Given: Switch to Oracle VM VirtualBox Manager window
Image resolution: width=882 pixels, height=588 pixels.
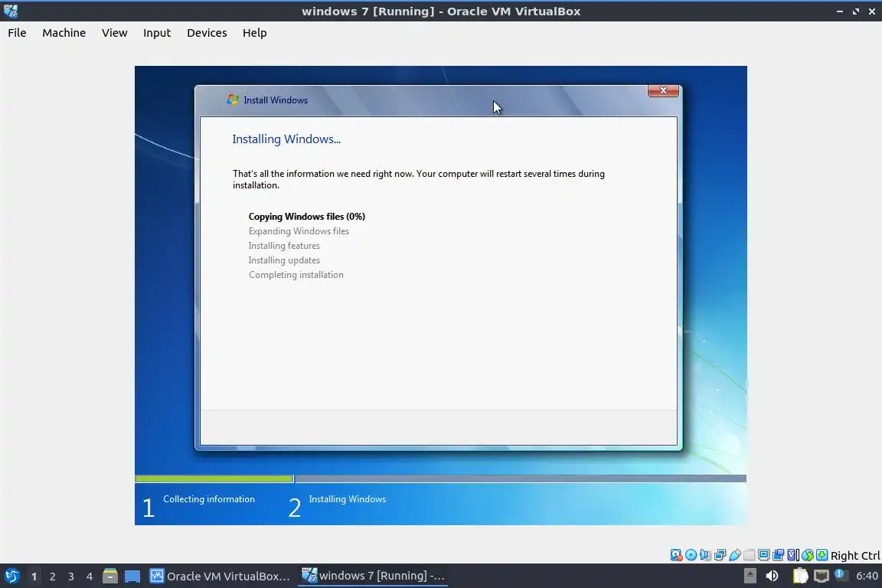Looking at the screenshot, I should pos(220,577).
